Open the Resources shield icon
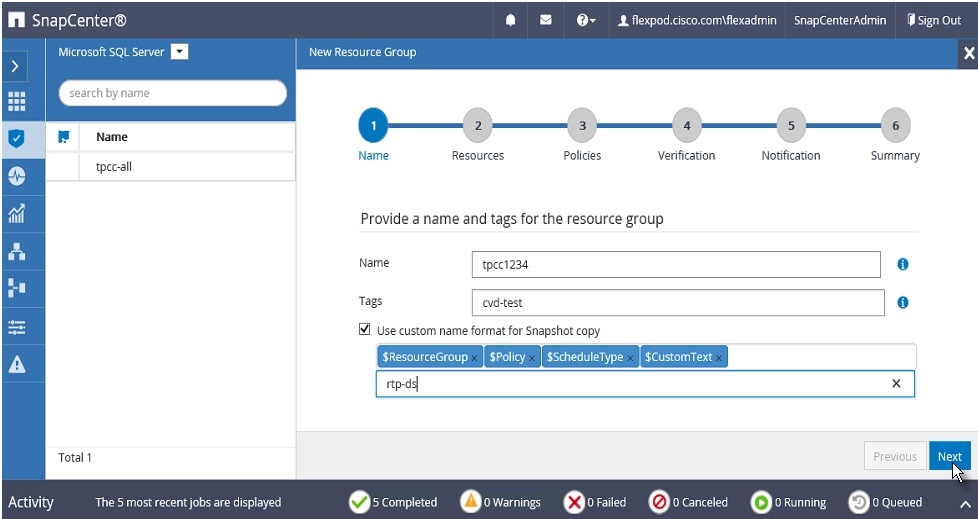The height and width of the screenshot is (519, 978). [x=16, y=138]
